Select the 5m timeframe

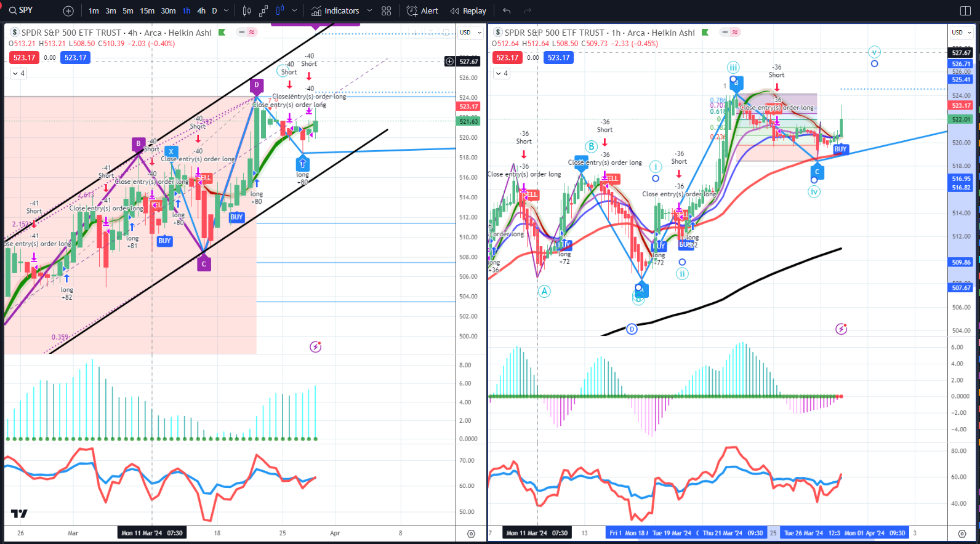(128, 11)
